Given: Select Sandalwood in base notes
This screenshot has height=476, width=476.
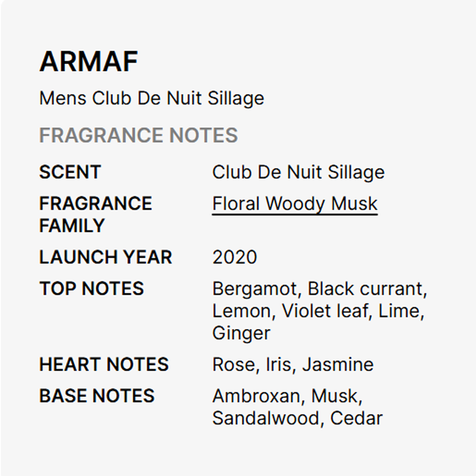Looking at the screenshot, I should click(x=267, y=418).
